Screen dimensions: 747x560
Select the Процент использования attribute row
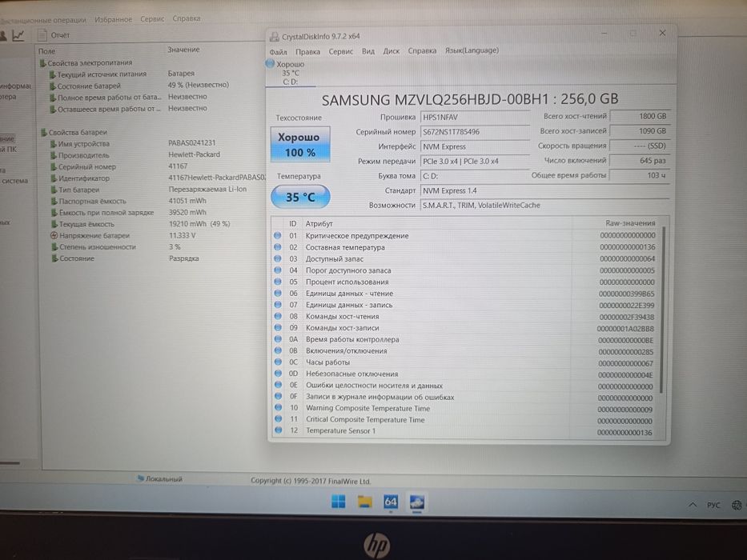[464, 282]
